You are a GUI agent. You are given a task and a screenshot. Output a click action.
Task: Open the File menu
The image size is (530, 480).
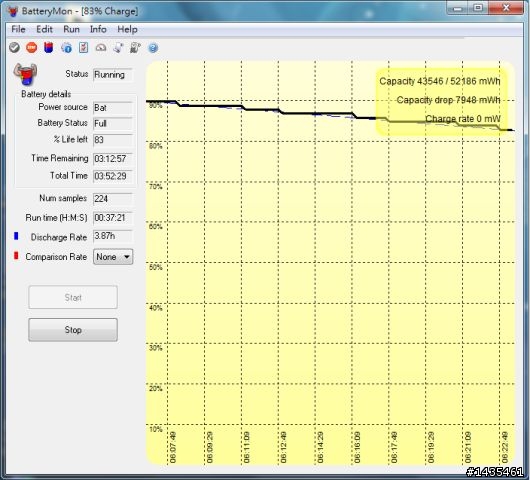point(18,29)
